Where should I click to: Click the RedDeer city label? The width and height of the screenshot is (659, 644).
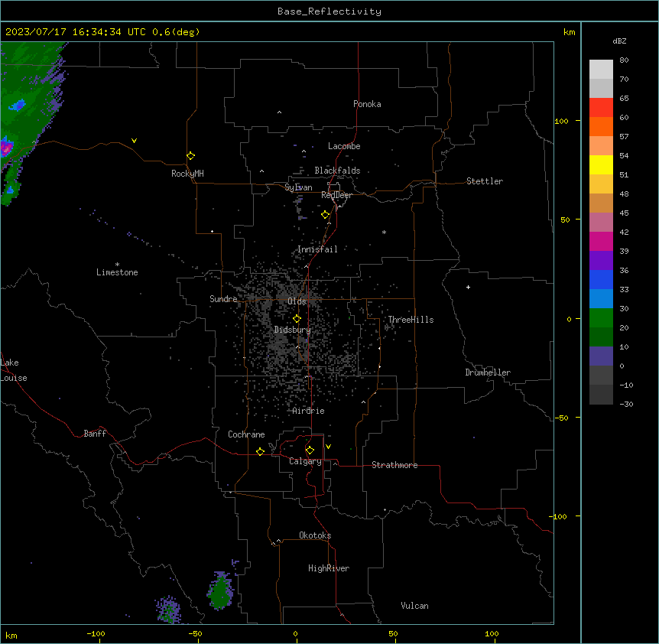point(336,195)
